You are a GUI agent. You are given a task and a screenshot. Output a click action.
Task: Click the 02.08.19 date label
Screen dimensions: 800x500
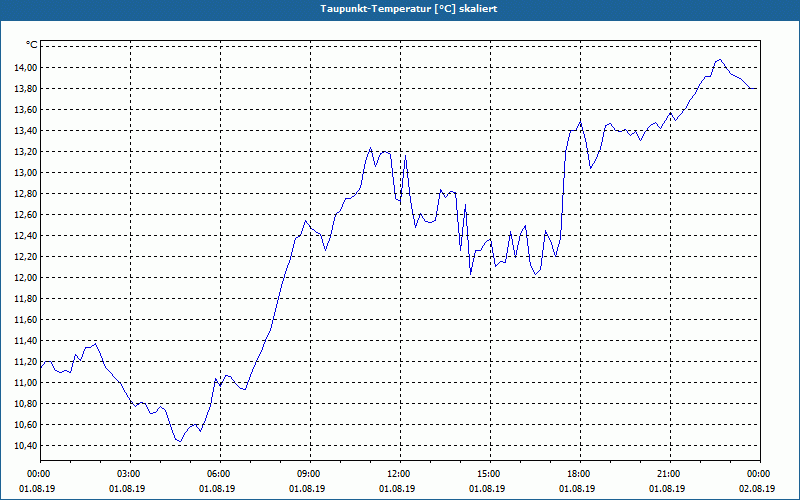coord(757,489)
